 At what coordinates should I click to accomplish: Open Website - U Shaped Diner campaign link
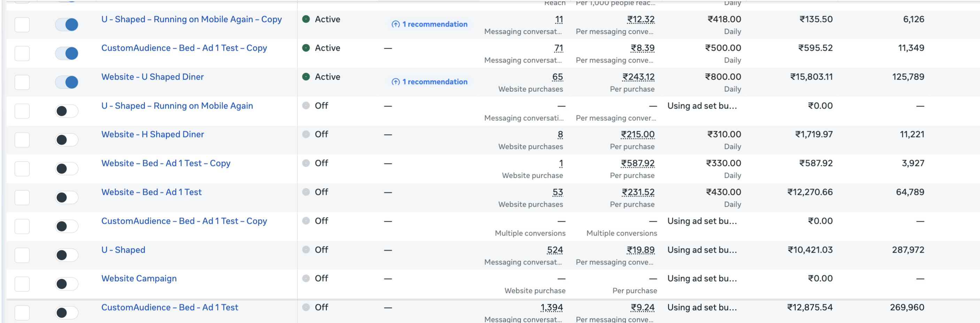152,77
